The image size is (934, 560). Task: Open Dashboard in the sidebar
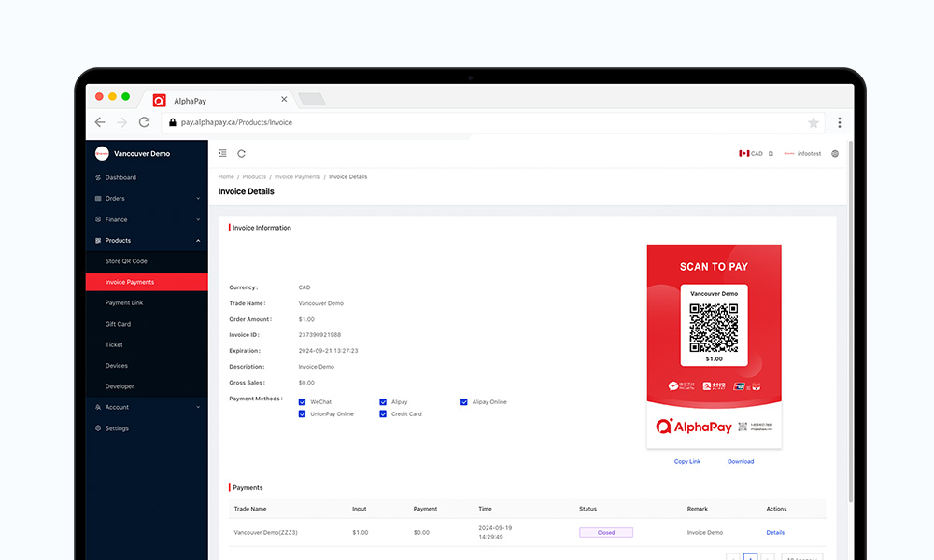(x=147, y=177)
